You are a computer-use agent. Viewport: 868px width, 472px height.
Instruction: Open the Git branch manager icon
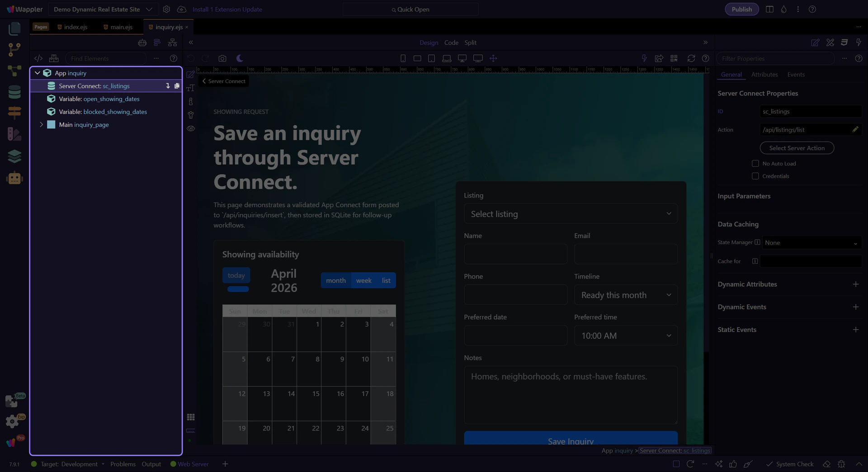pyautogui.click(x=14, y=49)
